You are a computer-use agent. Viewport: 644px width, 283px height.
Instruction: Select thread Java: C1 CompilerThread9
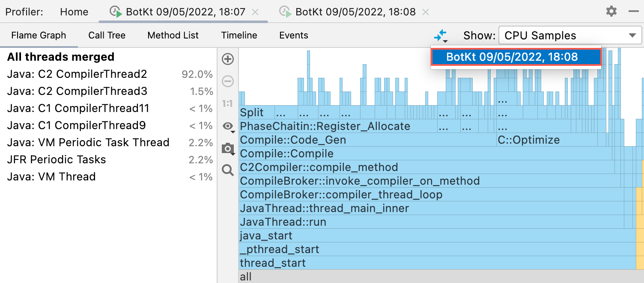tap(109, 126)
